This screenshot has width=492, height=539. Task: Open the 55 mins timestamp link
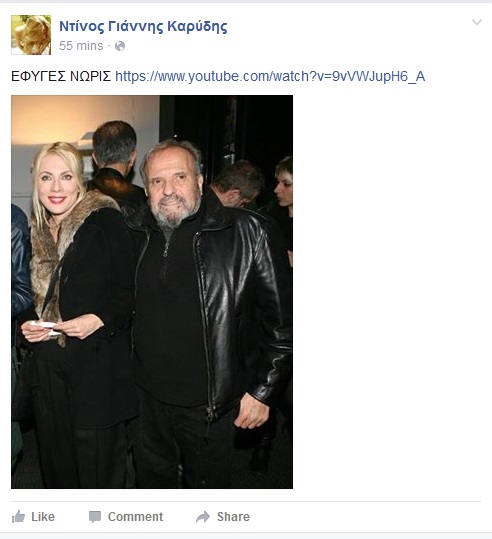81,46
